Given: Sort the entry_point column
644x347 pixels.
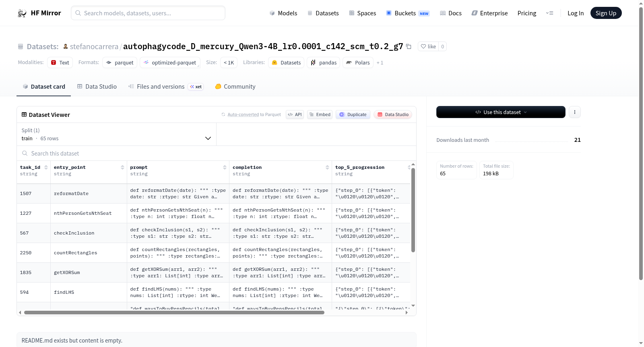Looking at the screenshot, I should (x=122, y=167).
